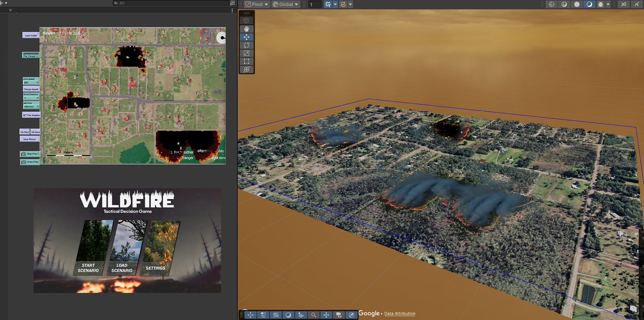This screenshot has height=320, width=644.
Task: Click the Vid Save button
Action: click(35, 132)
